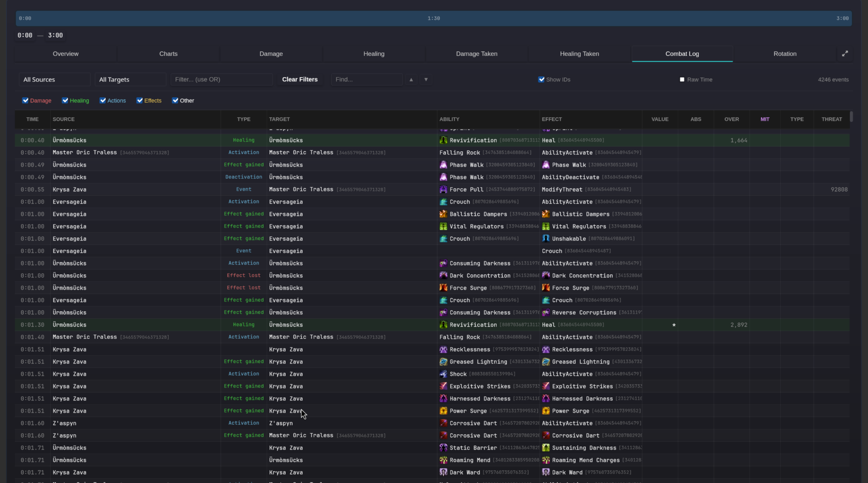The height and width of the screenshot is (483, 868).
Task: Click the find-previous up arrow
Action: click(411, 79)
